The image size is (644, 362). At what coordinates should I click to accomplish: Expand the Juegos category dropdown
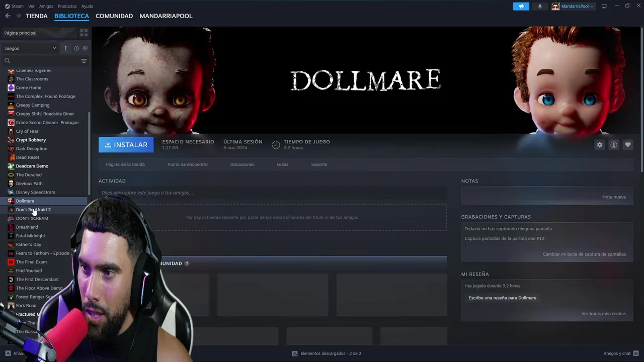30,48
